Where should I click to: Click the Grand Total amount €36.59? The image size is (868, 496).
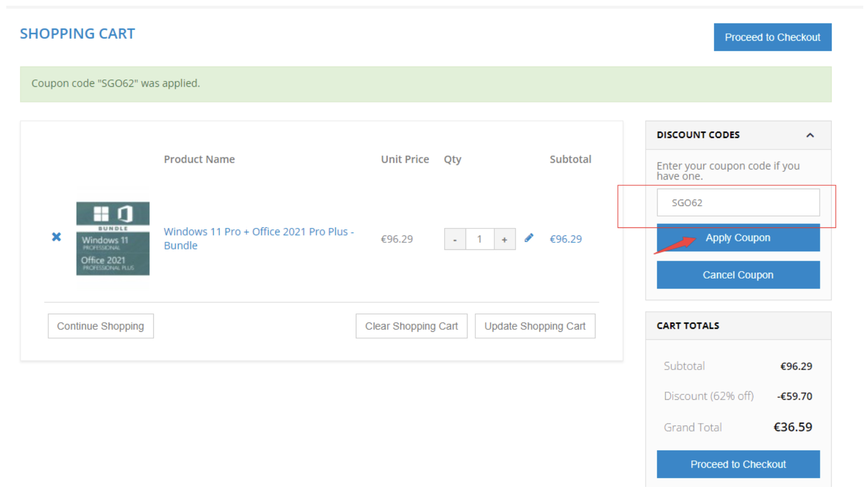tap(793, 427)
